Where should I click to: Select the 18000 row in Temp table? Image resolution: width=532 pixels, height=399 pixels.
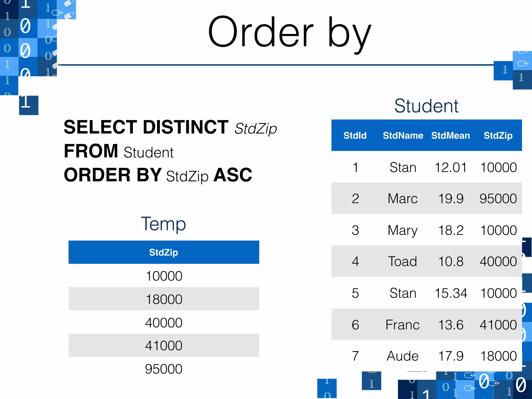click(x=164, y=299)
